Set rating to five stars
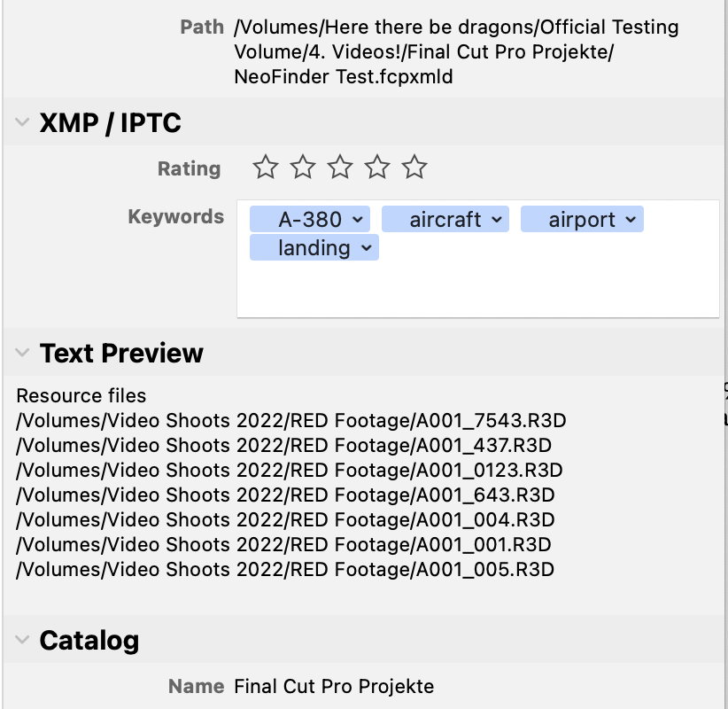728x709 pixels. (x=414, y=167)
